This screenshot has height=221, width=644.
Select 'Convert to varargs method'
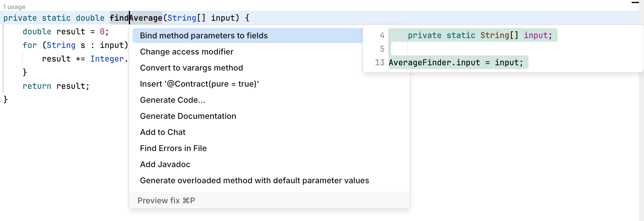(x=191, y=68)
